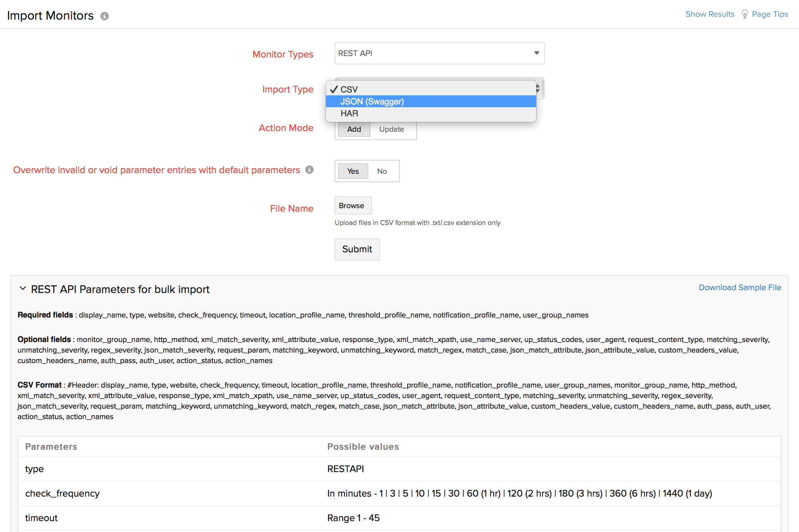Open Show Results link

[x=710, y=14]
